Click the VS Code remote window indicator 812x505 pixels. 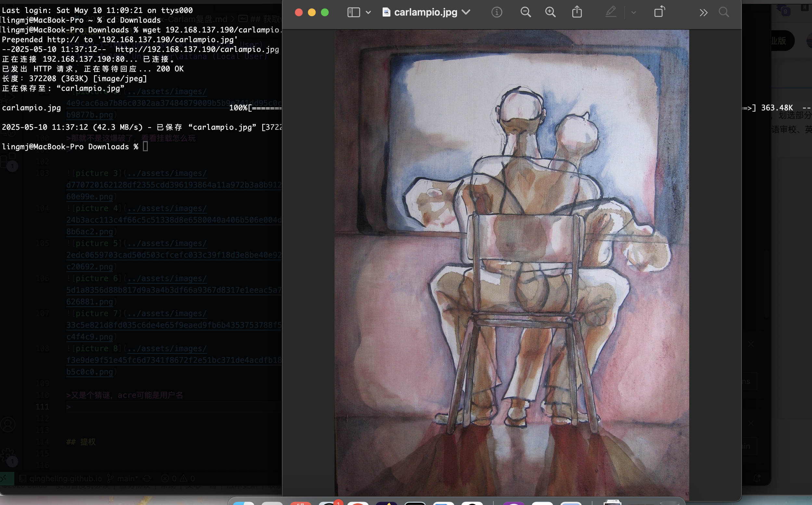pos(7,478)
